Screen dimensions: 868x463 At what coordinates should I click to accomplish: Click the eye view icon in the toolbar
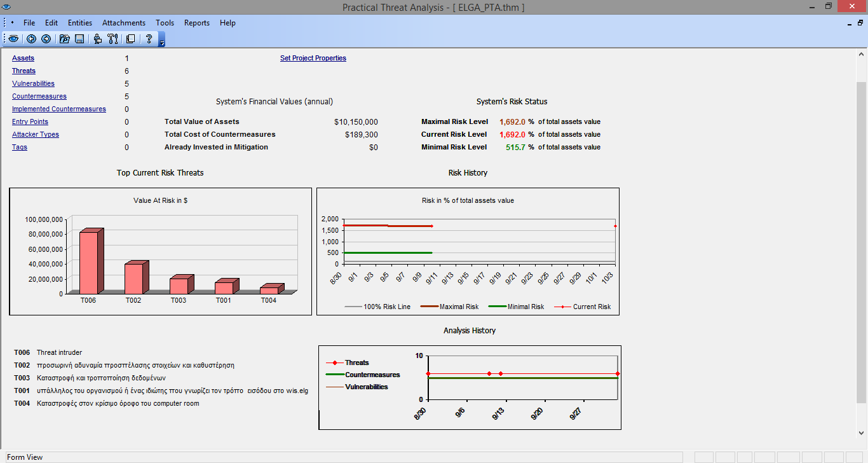pos(13,39)
